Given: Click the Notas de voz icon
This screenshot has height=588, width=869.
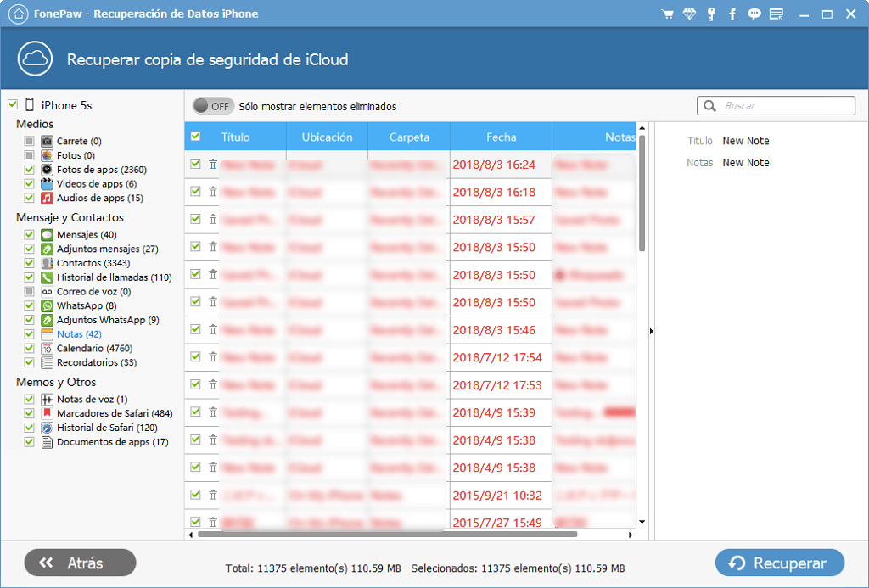Looking at the screenshot, I should 48,399.
